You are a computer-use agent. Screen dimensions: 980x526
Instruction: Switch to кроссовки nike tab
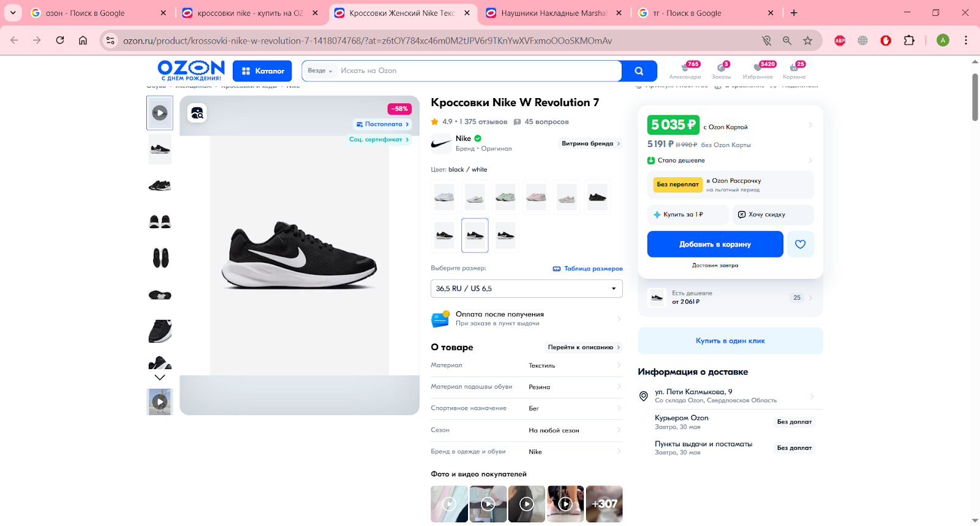[x=251, y=13]
